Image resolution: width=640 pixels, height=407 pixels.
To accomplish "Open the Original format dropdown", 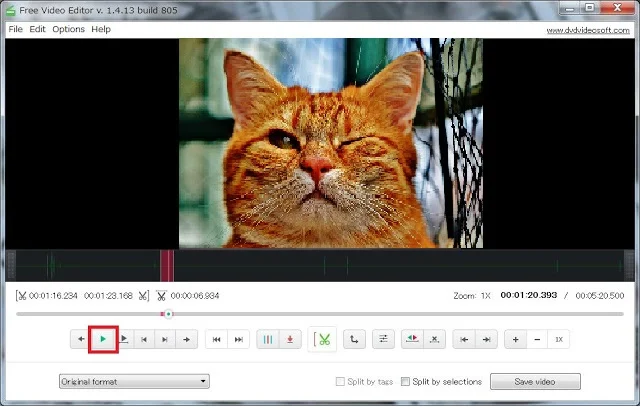I will coord(134,382).
